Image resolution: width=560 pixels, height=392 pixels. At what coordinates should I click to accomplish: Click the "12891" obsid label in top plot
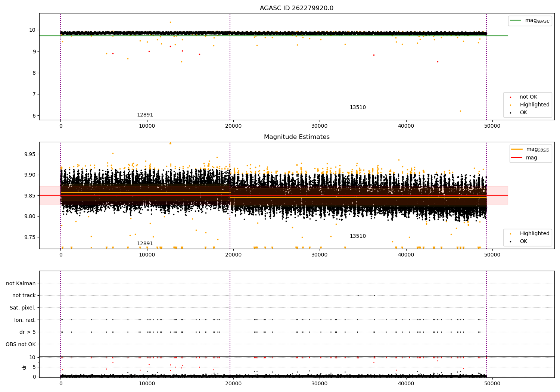point(145,115)
